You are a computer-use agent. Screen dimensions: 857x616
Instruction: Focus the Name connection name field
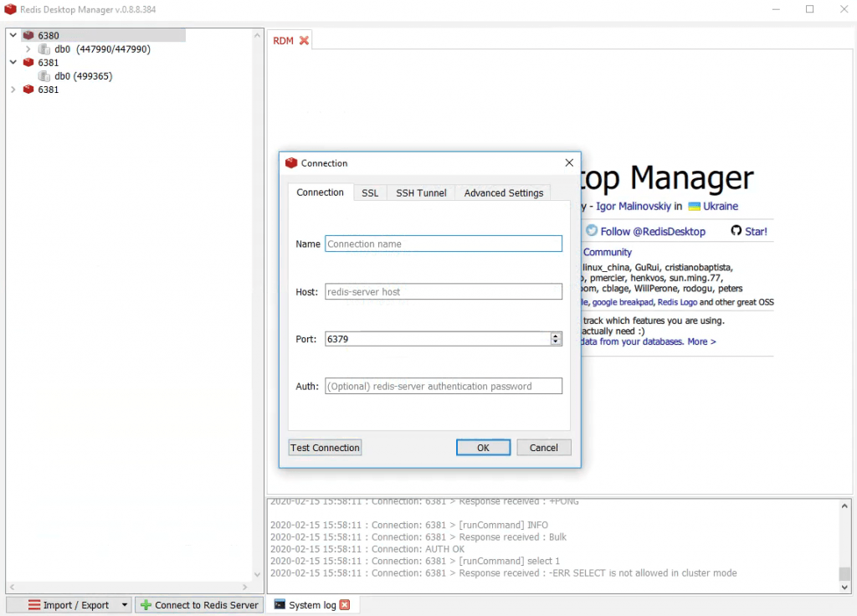click(x=444, y=244)
